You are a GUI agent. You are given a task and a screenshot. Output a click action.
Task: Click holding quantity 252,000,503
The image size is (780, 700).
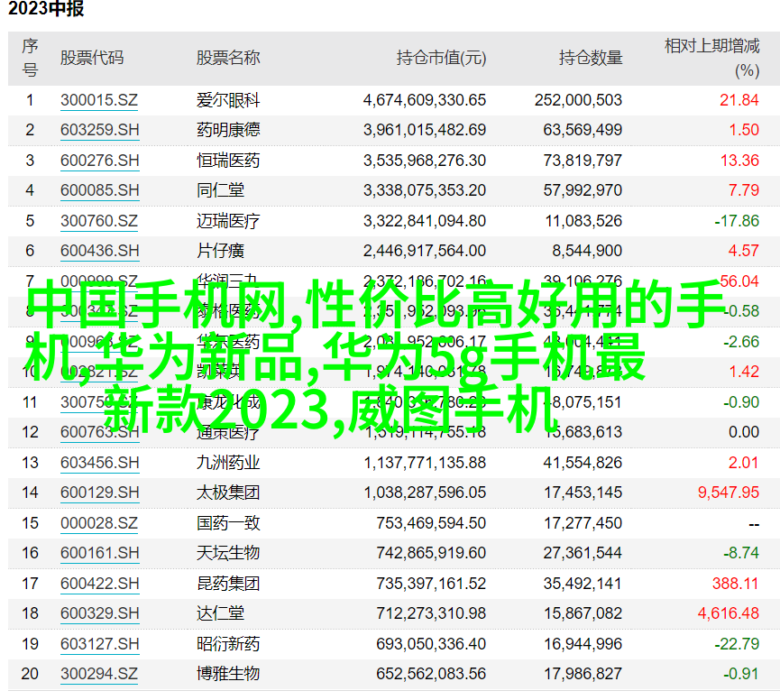point(579,100)
